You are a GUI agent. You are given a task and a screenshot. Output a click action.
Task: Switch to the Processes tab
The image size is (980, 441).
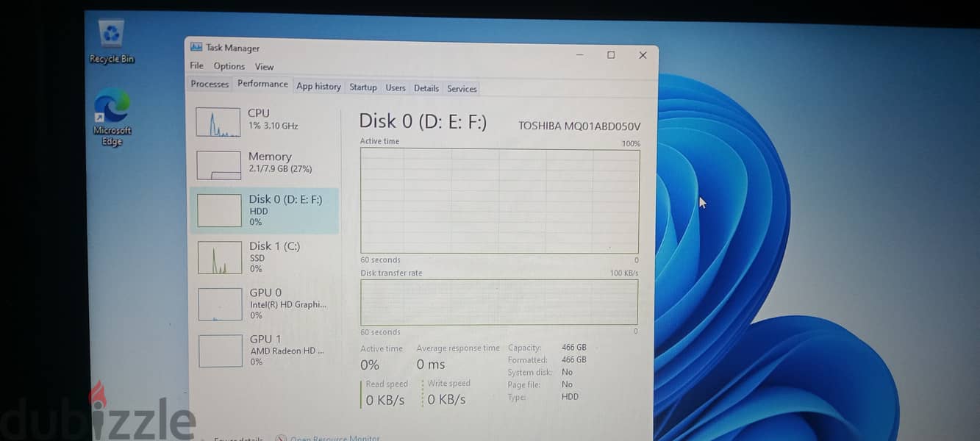pyautogui.click(x=210, y=84)
